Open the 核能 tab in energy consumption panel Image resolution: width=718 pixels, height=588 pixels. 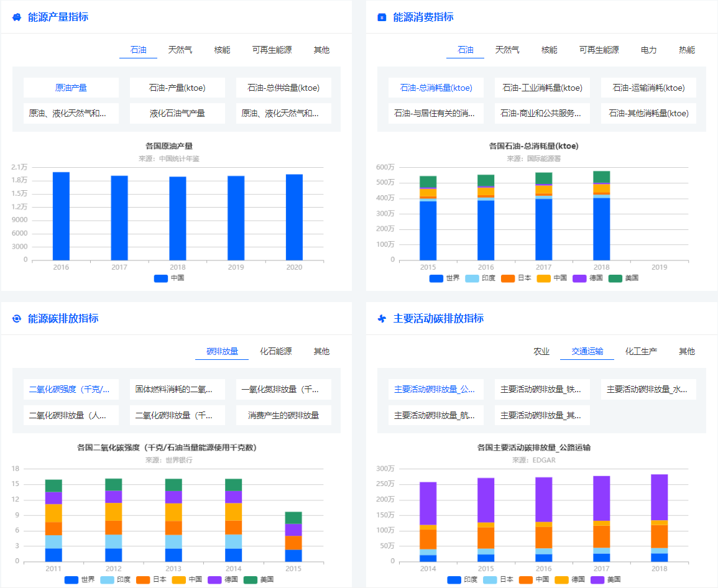pyautogui.click(x=549, y=50)
